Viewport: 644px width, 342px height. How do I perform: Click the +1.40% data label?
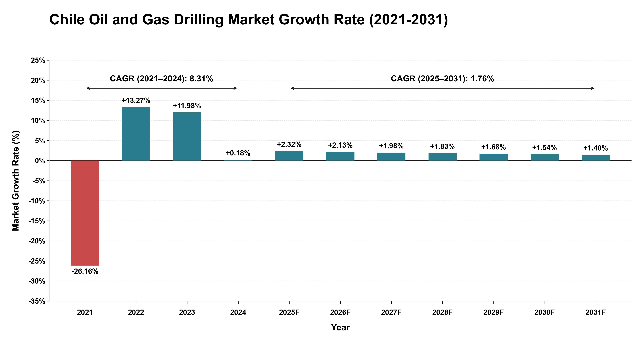point(596,148)
